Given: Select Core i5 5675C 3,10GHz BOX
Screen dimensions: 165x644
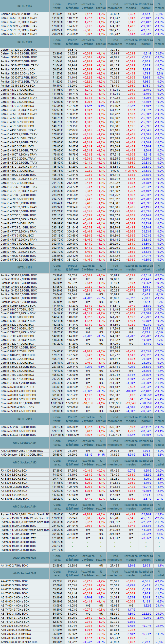Looking at the screenshot, I should pos(18,215).
